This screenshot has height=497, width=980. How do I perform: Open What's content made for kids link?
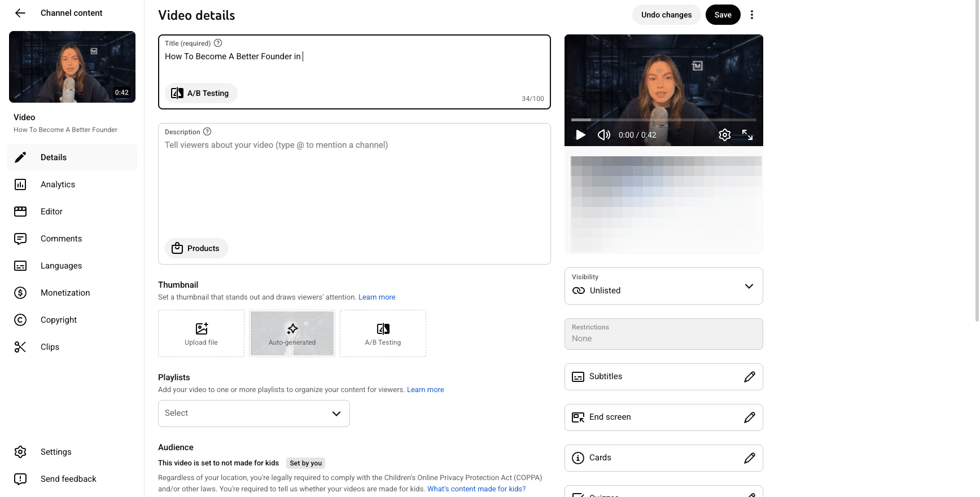click(x=476, y=489)
